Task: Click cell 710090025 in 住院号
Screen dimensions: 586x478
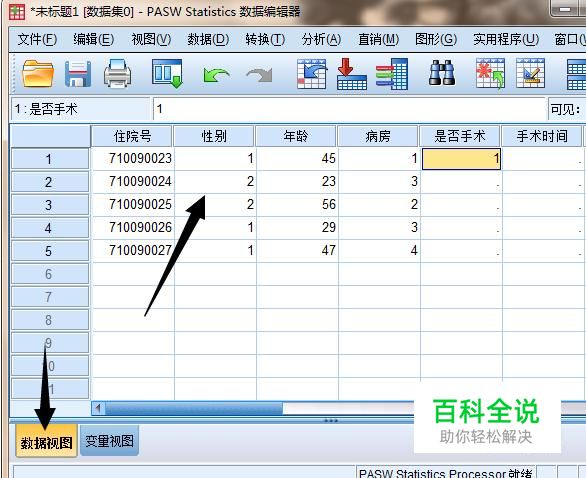Action: pyautogui.click(x=133, y=204)
